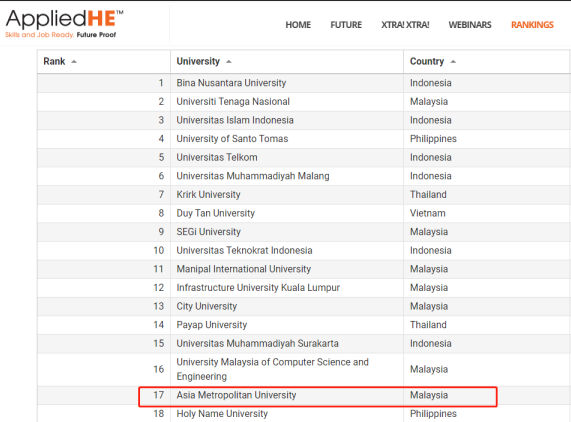The image size is (571, 422).
Task: Open the HOME menu item
Action: (298, 25)
